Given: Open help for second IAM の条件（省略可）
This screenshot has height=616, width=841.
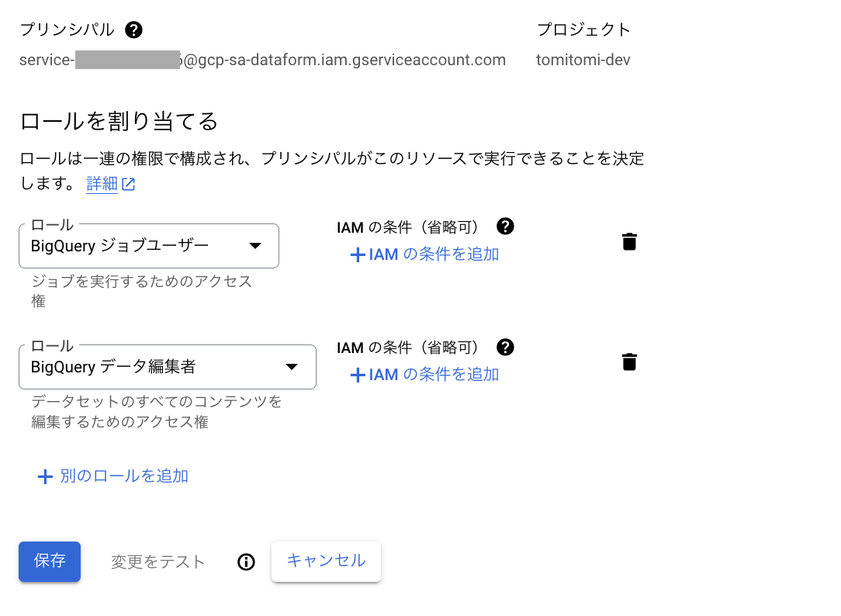Looking at the screenshot, I should coord(505,347).
